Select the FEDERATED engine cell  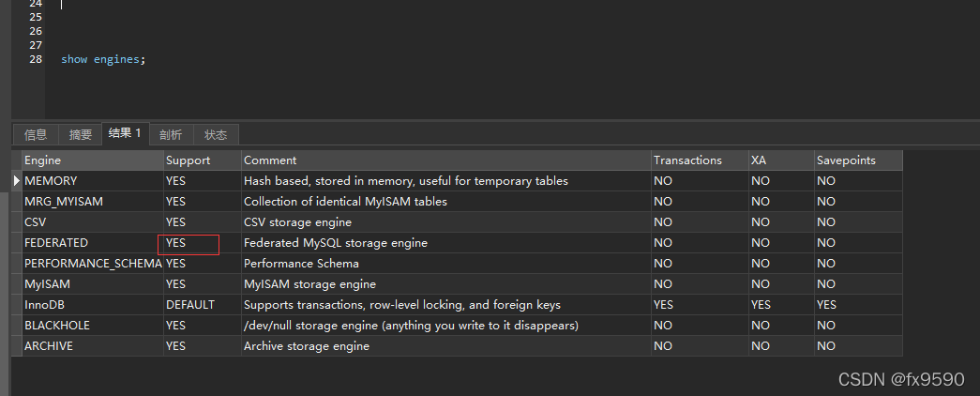[92, 243]
